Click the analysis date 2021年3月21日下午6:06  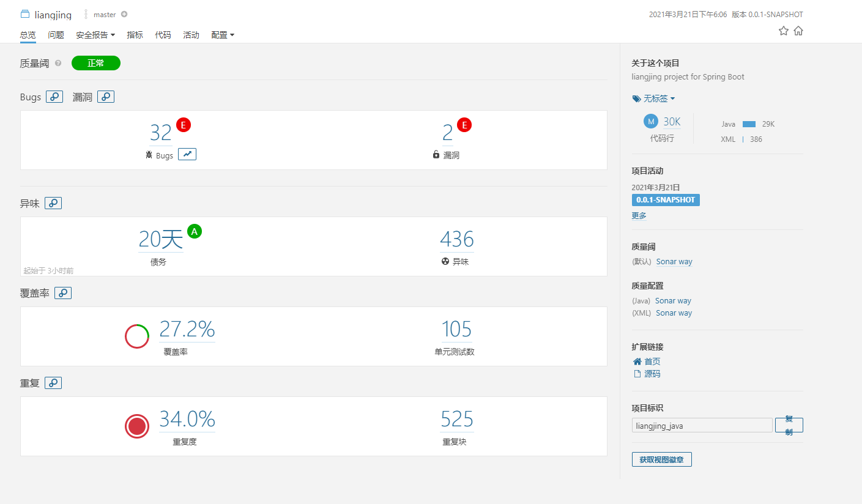[688, 15]
